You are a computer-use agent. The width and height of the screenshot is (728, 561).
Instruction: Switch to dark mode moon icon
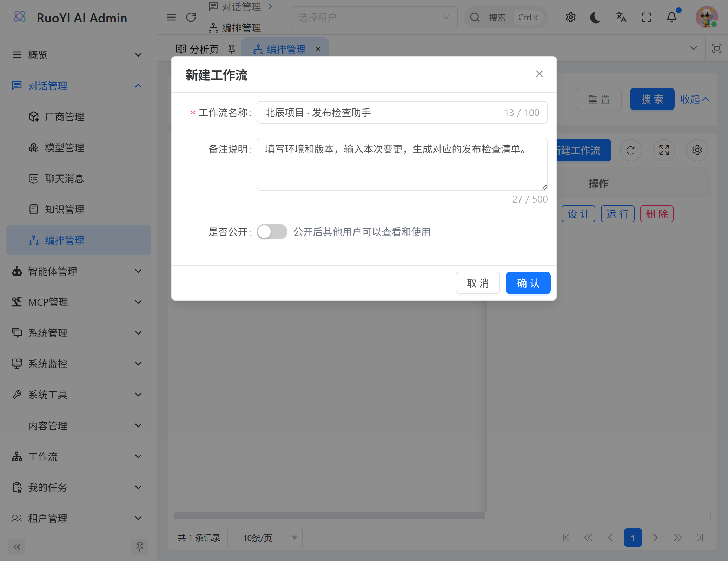(596, 17)
